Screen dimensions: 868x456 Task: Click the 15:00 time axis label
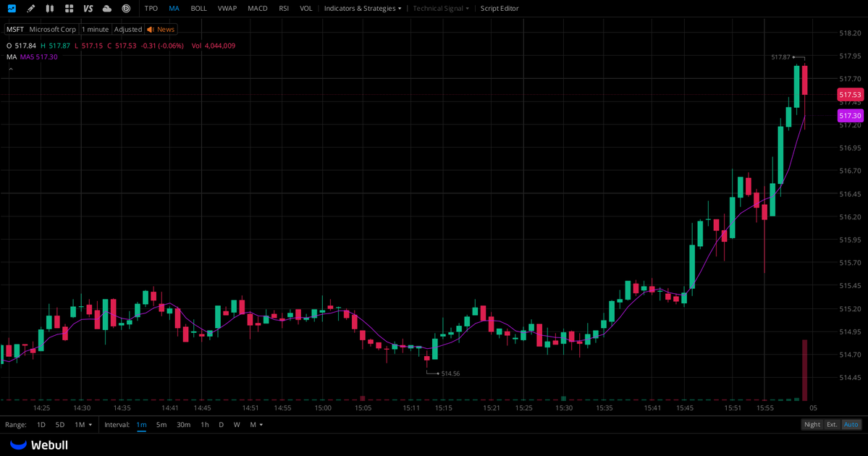tap(323, 408)
